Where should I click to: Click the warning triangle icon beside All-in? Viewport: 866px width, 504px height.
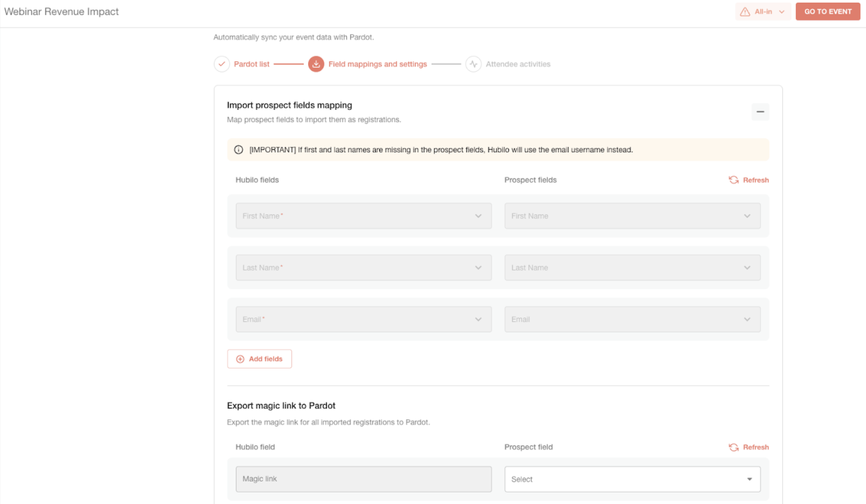(x=745, y=12)
